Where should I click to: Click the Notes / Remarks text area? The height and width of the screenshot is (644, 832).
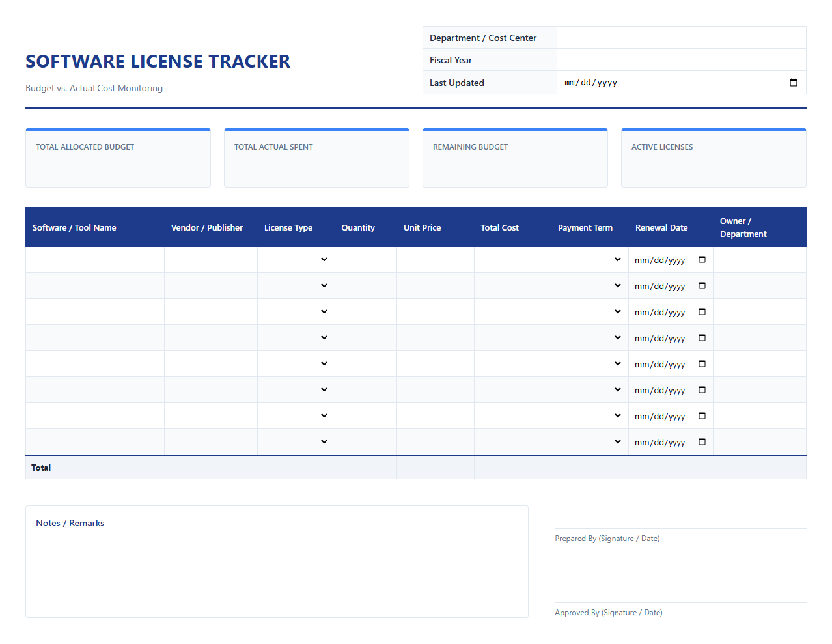pos(277,561)
